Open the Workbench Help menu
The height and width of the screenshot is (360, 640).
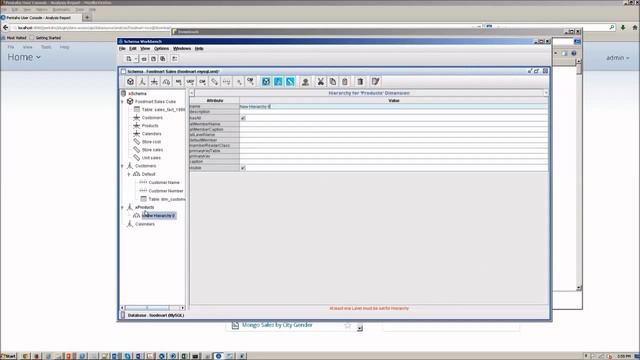click(199, 49)
